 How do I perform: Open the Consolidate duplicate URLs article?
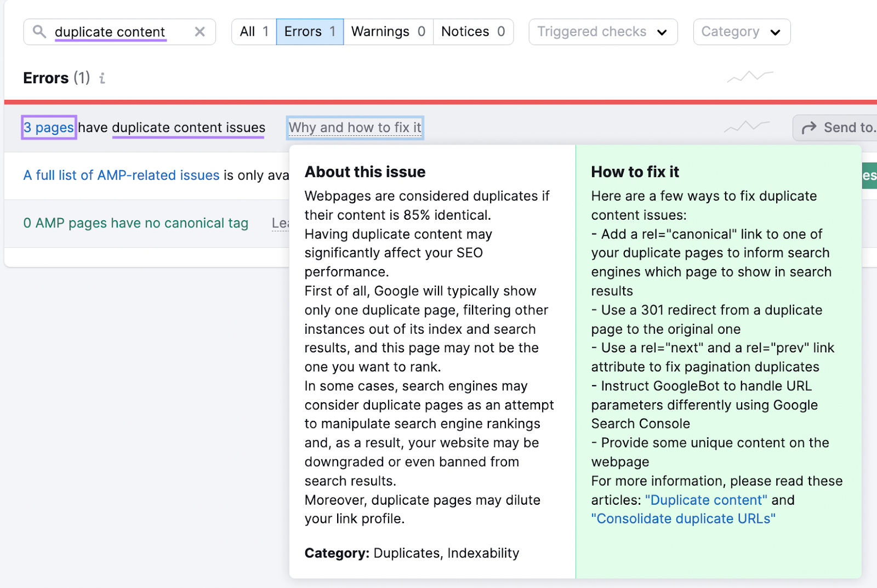click(683, 518)
